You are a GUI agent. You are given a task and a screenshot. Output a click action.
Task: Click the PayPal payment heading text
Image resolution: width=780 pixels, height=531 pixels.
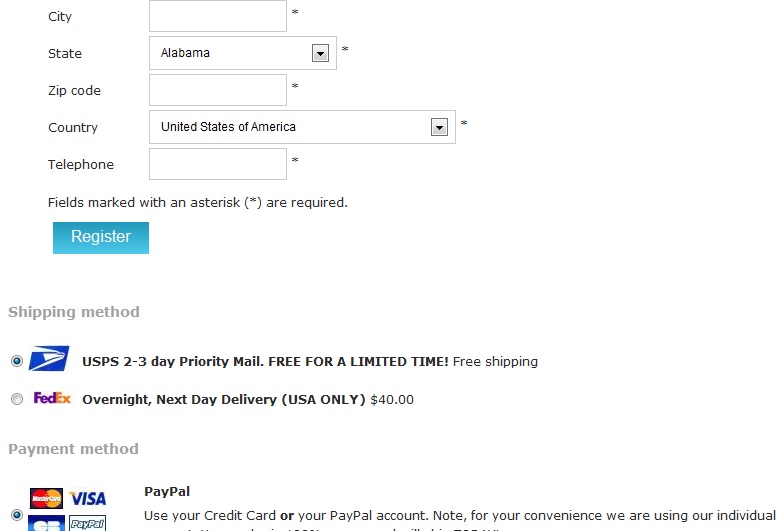[167, 491]
